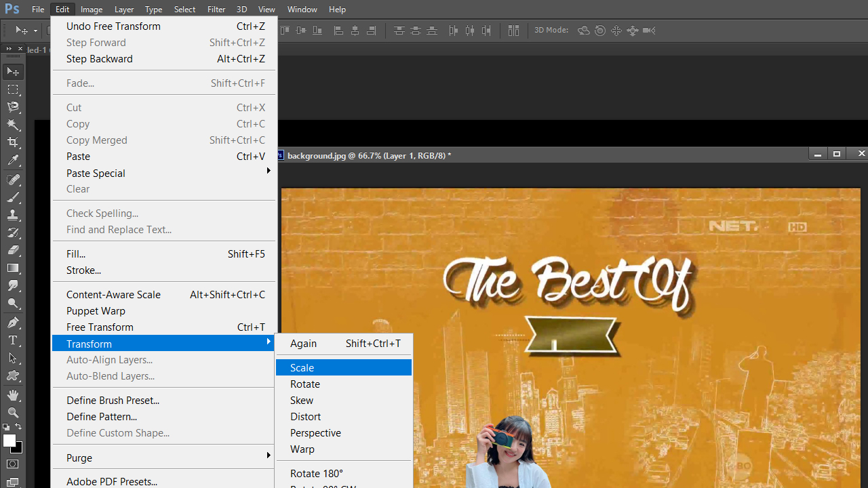The image size is (868, 488).
Task: Select the Pen tool
Action: click(x=13, y=323)
